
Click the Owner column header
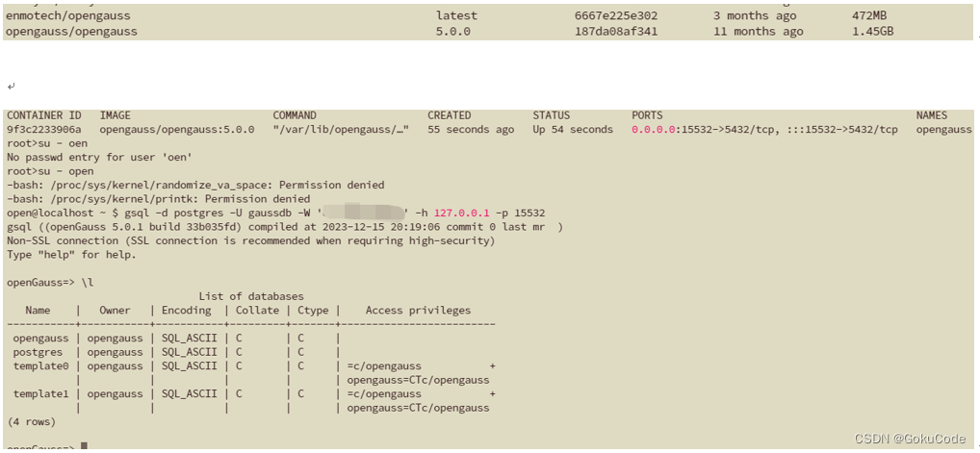(x=115, y=311)
